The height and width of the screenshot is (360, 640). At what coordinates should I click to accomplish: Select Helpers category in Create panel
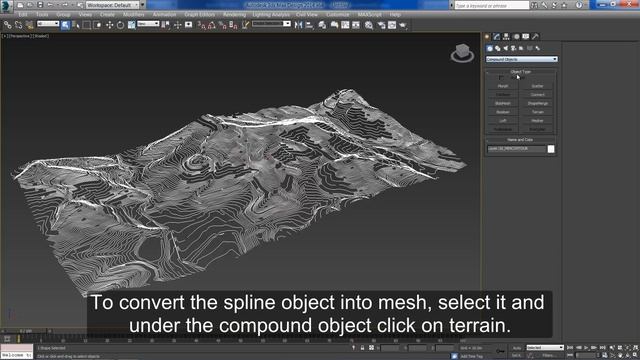click(x=521, y=48)
